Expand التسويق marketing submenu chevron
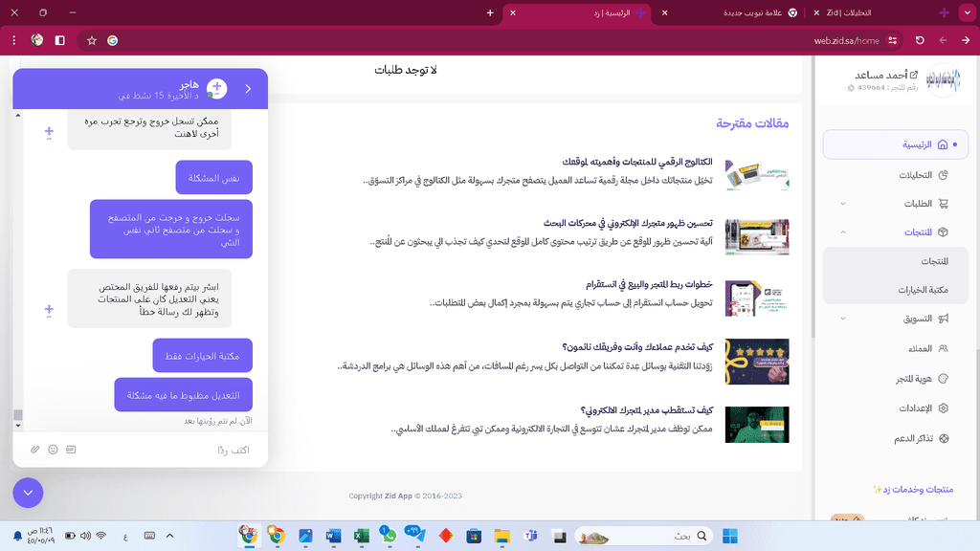The image size is (980, 551). tap(843, 319)
